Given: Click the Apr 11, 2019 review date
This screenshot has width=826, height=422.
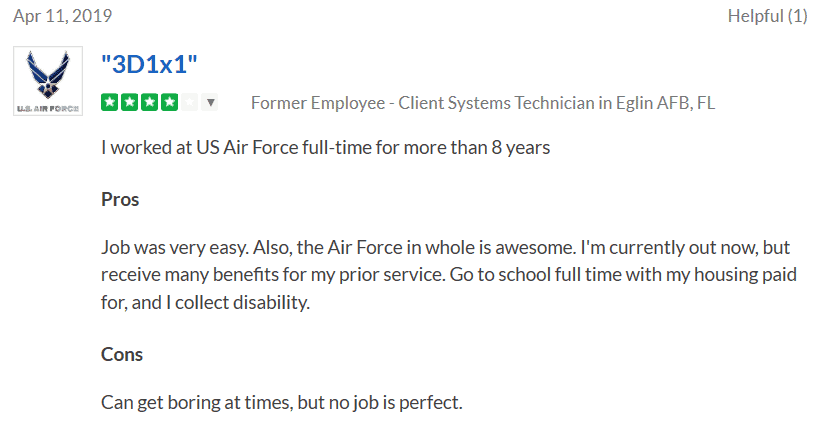Looking at the screenshot, I should pos(62,16).
